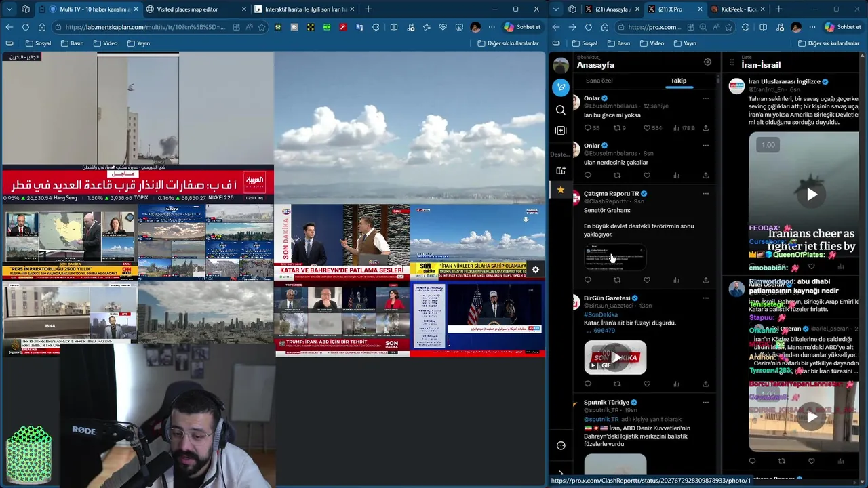
Task: Open image in Çatışma Raporu TR post
Action: coord(614,256)
